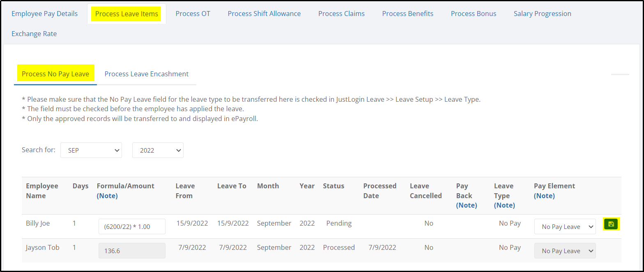Open the Exchange Rate tab
644x272 pixels.
point(34,34)
